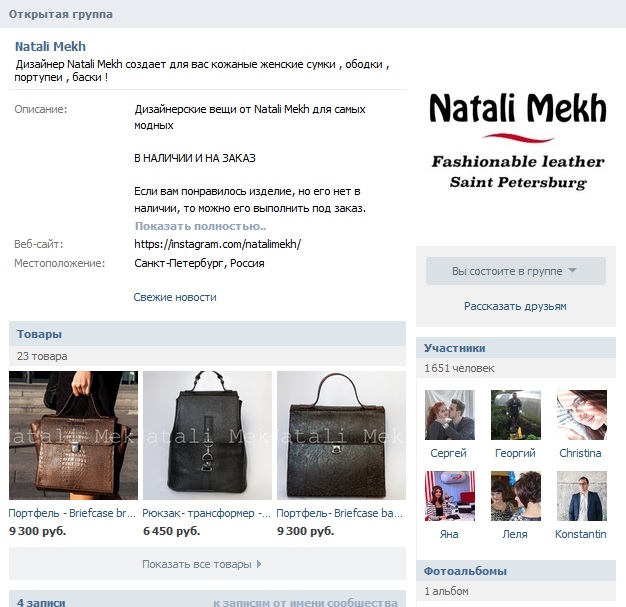
Task: Expand 'Показать все товары' list
Action: pos(207,564)
